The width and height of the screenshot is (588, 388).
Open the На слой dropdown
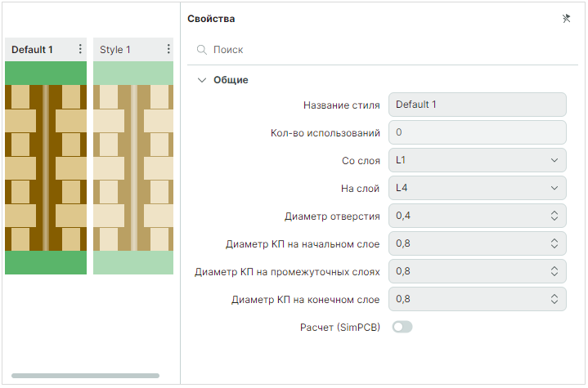click(x=477, y=188)
